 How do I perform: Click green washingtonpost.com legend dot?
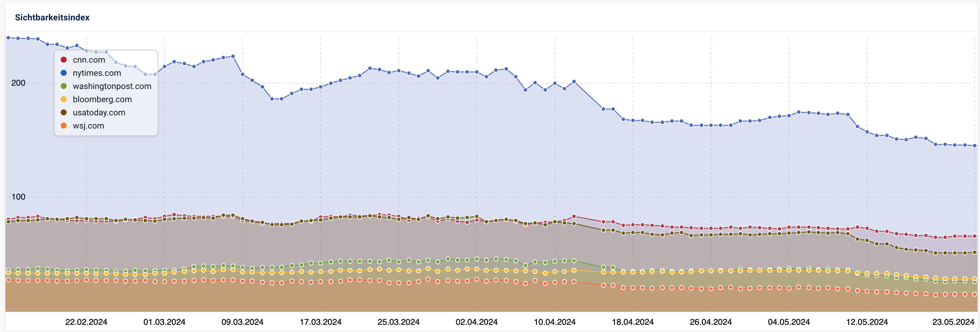(64, 86)
